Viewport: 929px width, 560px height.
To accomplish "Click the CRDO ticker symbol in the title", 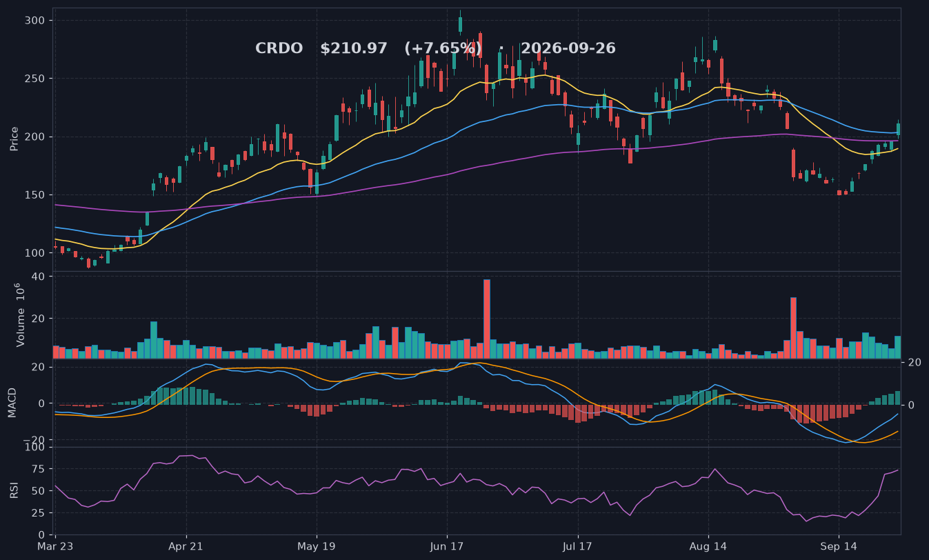I will point(279,49).
